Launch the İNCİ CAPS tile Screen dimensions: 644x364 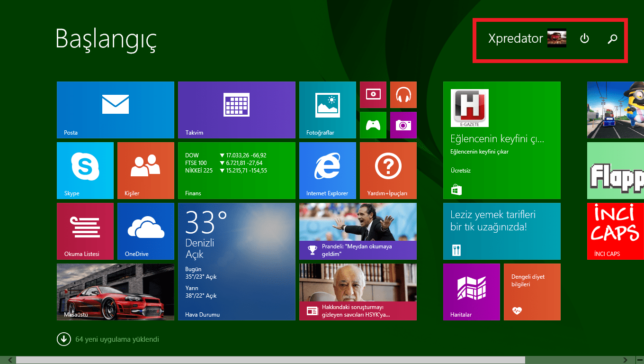click(616, 231)
